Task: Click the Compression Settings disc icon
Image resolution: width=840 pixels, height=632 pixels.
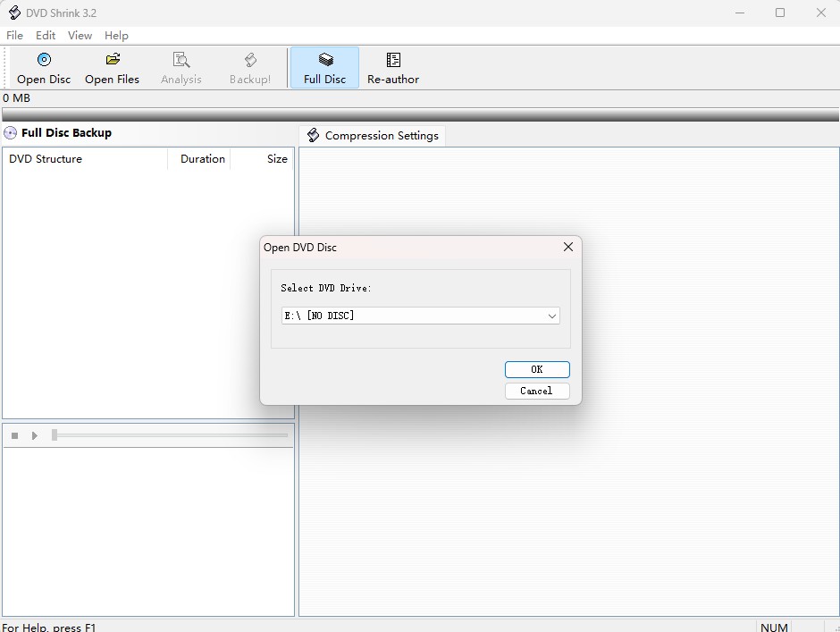Action: tap(313, 135)
